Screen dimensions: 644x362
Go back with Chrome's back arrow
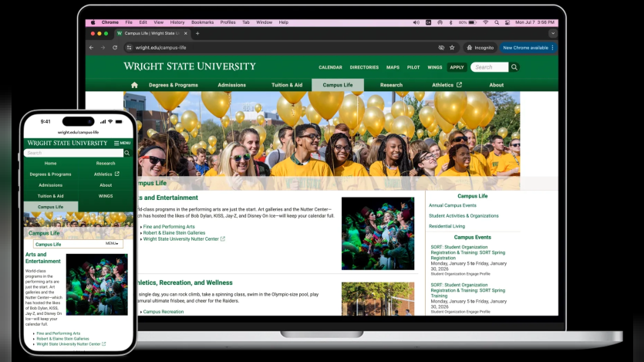pyautogui.click(x=91, y=48)
